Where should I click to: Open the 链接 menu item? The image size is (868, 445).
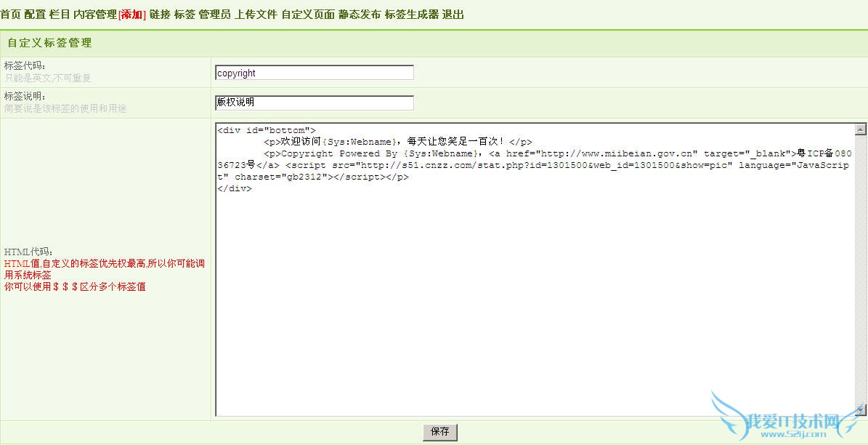pos(160,15)
